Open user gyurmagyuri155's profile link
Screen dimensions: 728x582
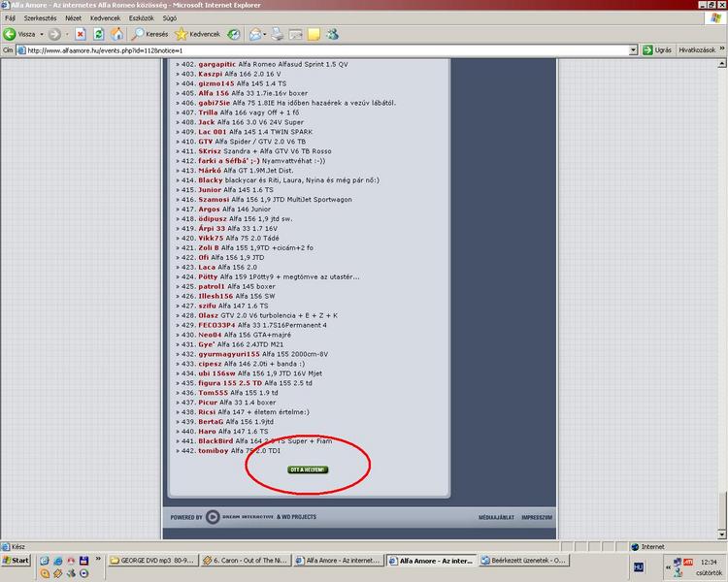click(x=229, y=354)
